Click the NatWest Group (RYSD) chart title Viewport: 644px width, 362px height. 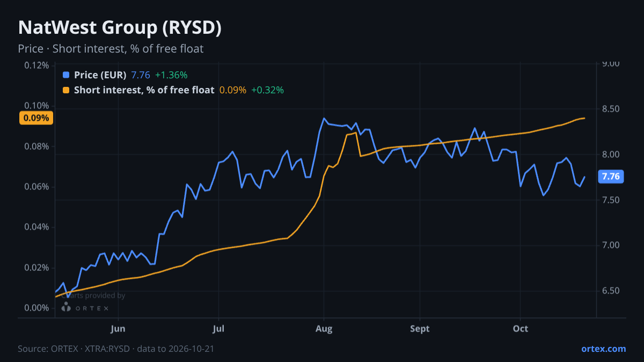(x=120, y=28)
